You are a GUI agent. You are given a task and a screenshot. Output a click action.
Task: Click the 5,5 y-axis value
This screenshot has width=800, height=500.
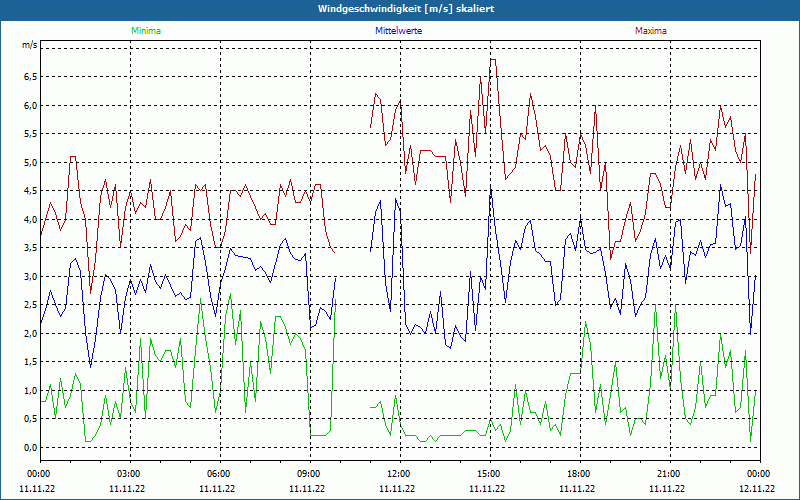[x=30, y=134]
